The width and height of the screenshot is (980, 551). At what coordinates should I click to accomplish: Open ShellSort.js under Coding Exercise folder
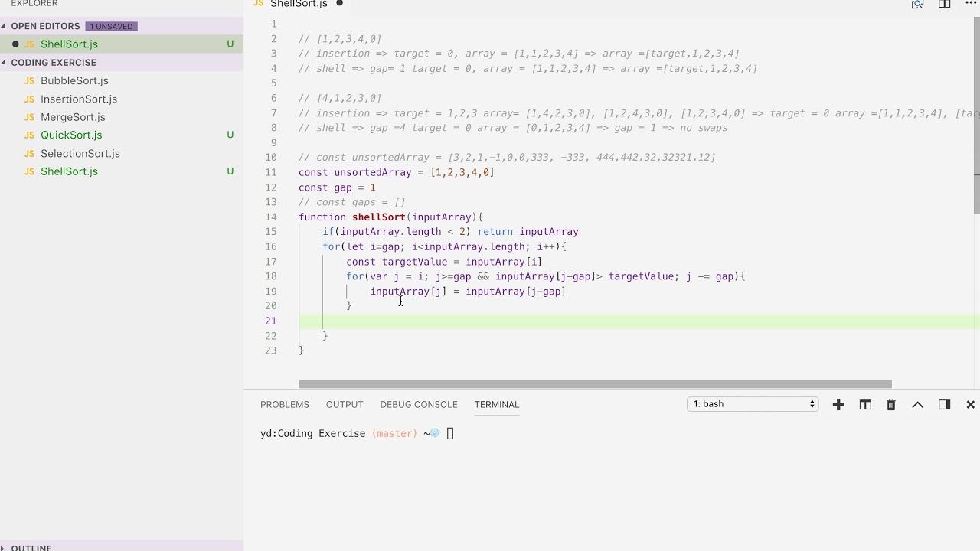click(x=69, y=171)
